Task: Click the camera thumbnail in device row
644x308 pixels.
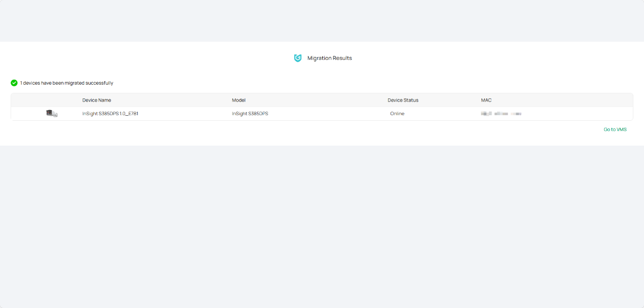Action: coord(52,114)
